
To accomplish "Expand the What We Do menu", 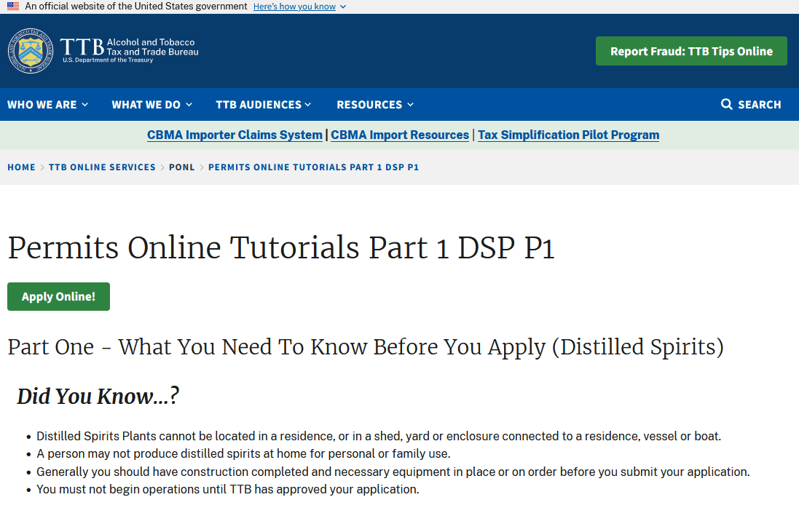I will (151, 105).
